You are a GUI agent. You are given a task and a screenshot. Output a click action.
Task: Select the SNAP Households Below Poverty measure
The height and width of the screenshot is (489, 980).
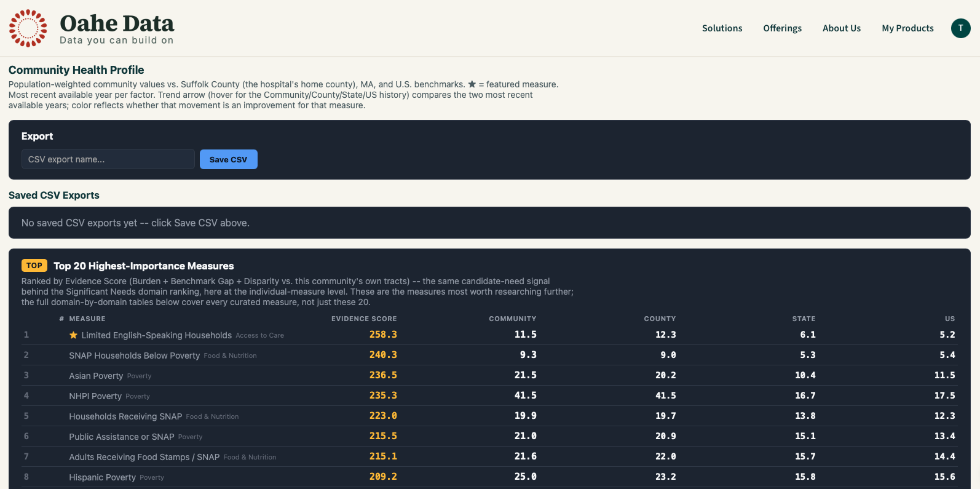[135, 356]
